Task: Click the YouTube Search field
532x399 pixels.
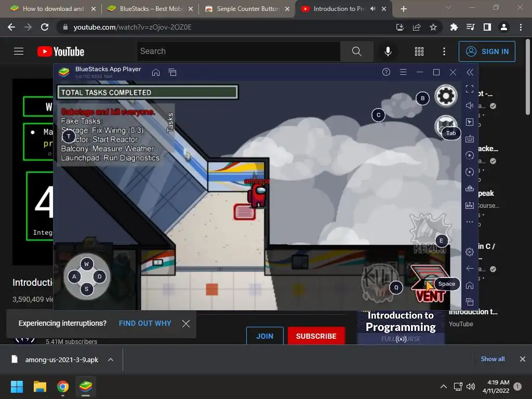Action: point(238,51)
